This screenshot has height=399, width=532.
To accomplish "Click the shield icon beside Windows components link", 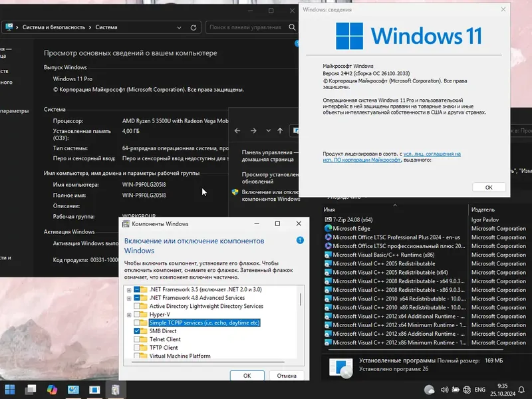I will click(235, 192).
